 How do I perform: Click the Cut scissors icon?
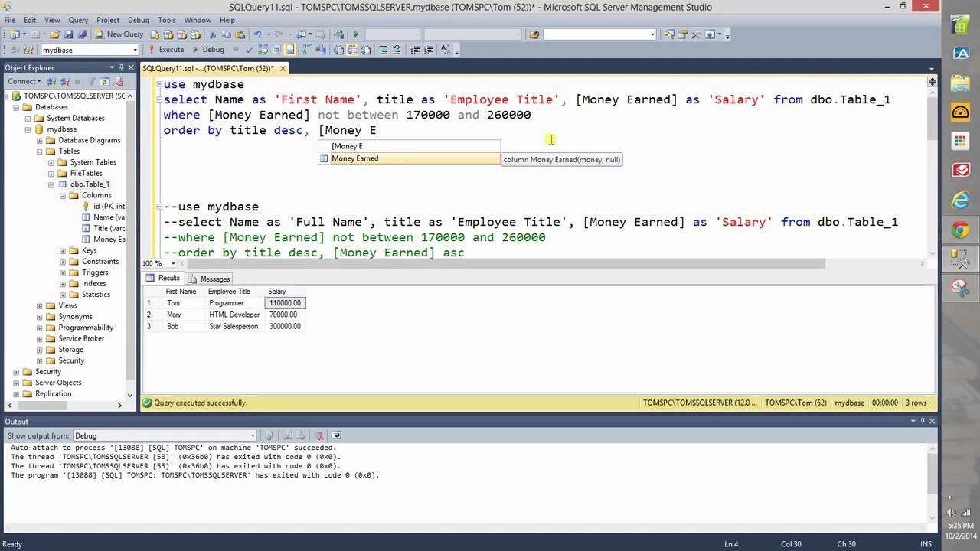214,34
